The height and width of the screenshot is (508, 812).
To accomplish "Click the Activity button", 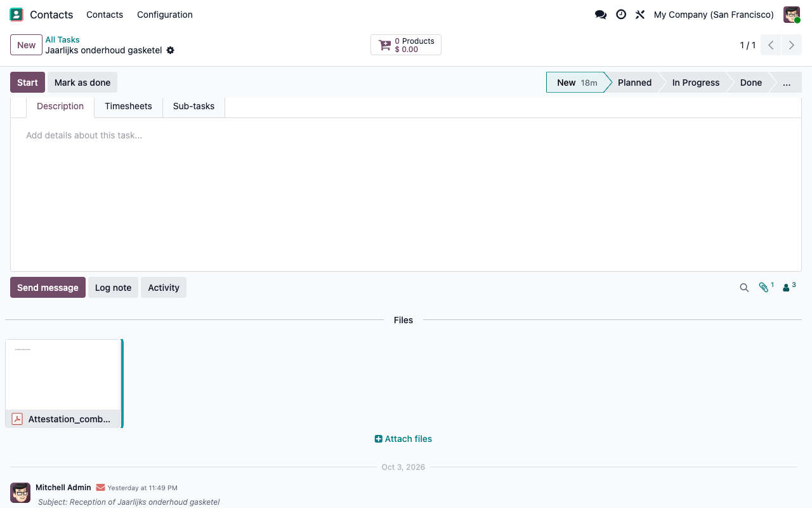I will [x=164, y=288].
